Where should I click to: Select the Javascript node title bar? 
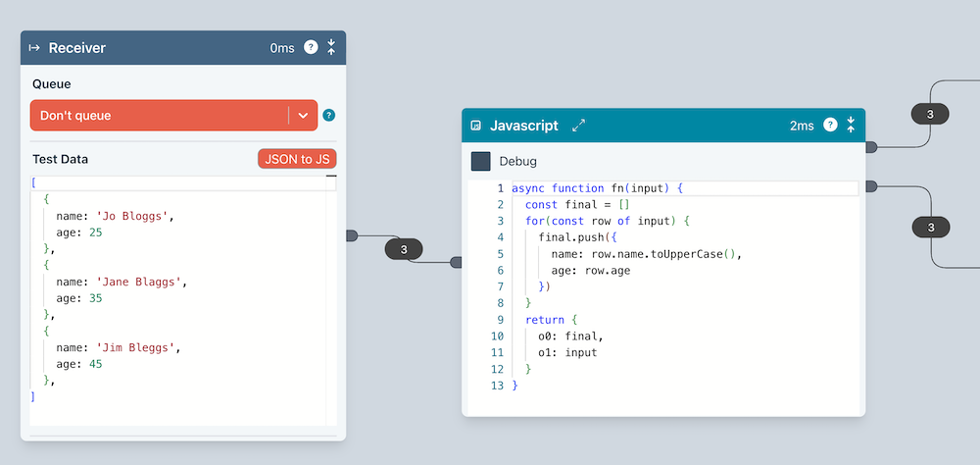coord(686,126)
